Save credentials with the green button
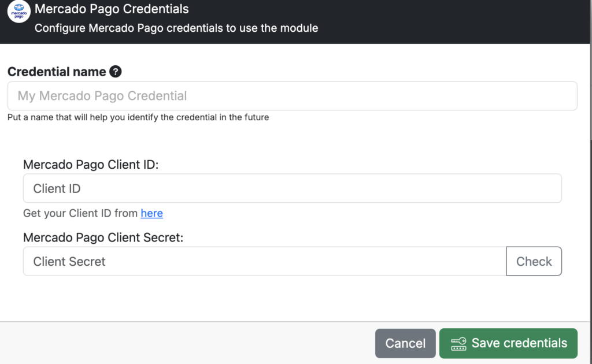Viewport: 592px width, 364px height. click(508, 343)
